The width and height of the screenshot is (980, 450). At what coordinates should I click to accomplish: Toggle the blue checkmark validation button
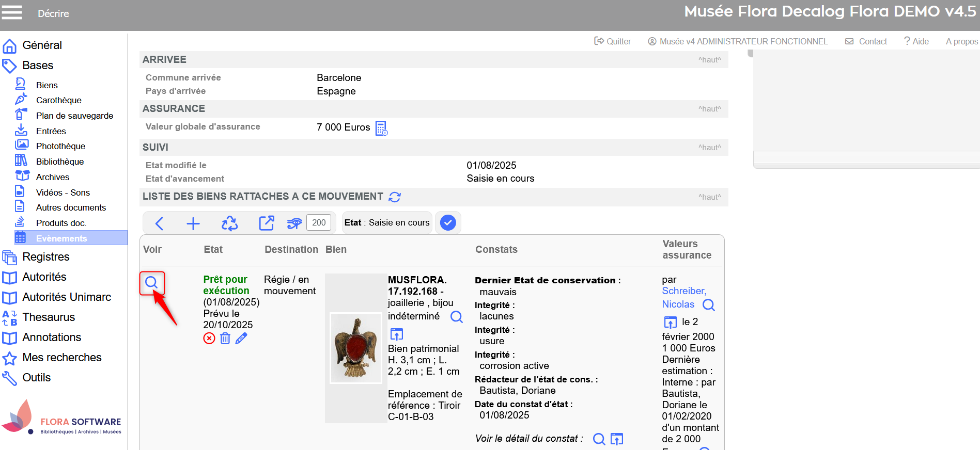click(x=448, y=223)
